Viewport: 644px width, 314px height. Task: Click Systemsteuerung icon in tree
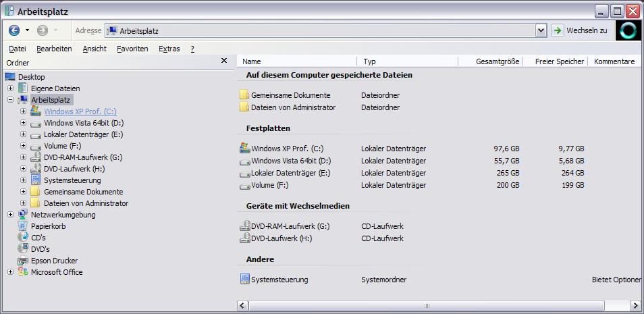[x=36, y=180]
